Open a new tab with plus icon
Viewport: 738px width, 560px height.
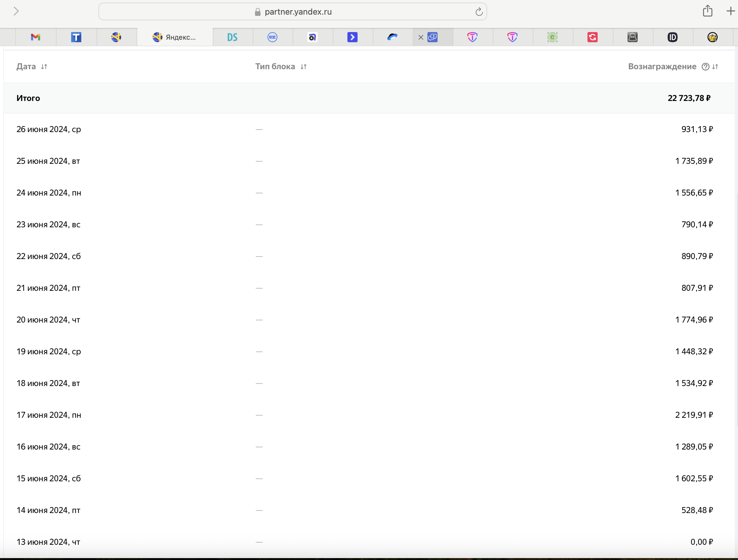(730, 11)
